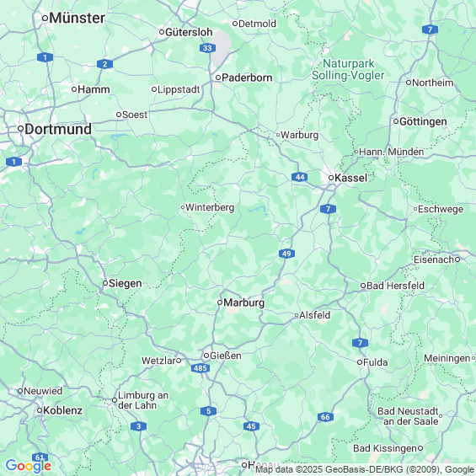Click the A45 highway shield marker
Viewport: 476px width, 476px height.
pyautogui.click(x=251, y=426)
